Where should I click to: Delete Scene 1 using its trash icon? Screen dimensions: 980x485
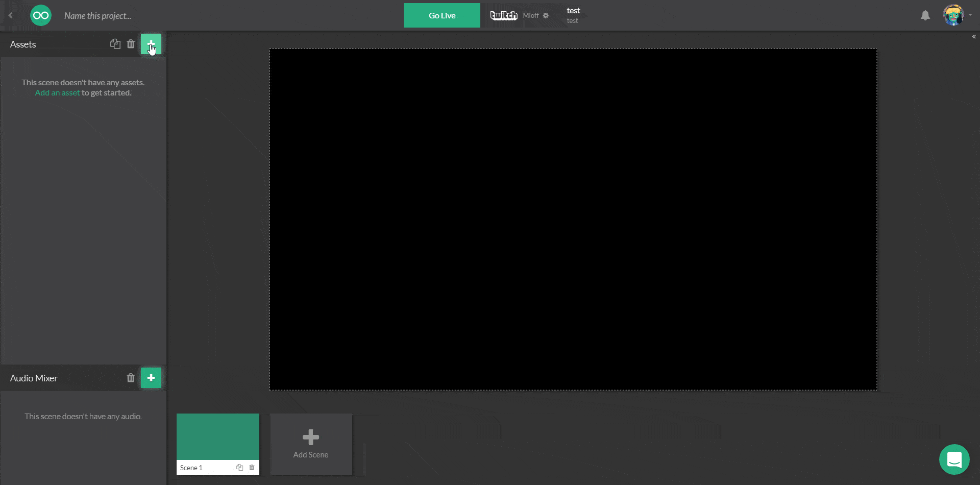(x=252, y=467)
